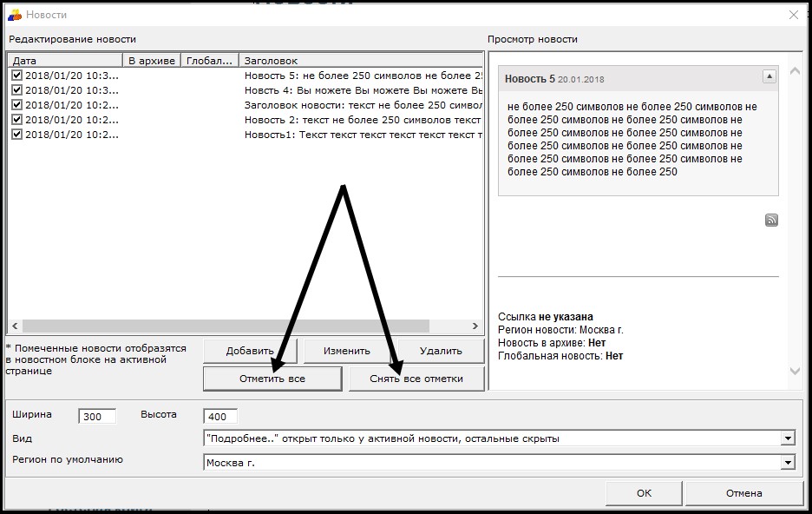Click the Изменить button

[347, 351]
